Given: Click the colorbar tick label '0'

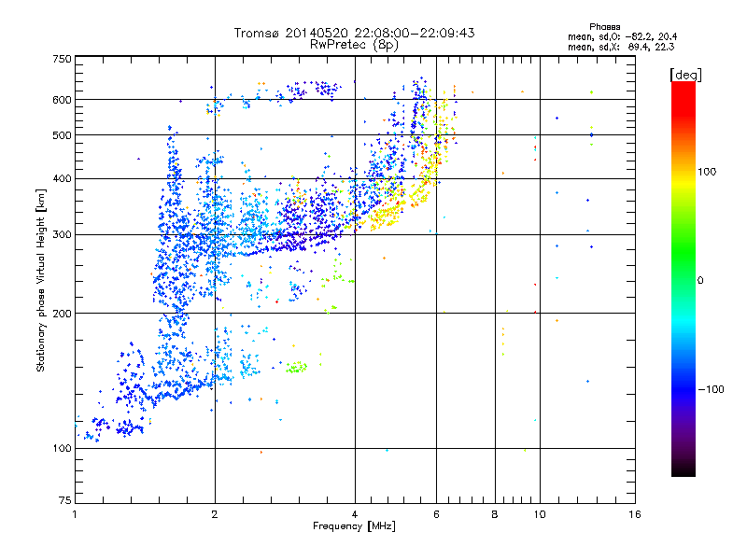Looking at the screenshot, I should [x=700, y=281].
